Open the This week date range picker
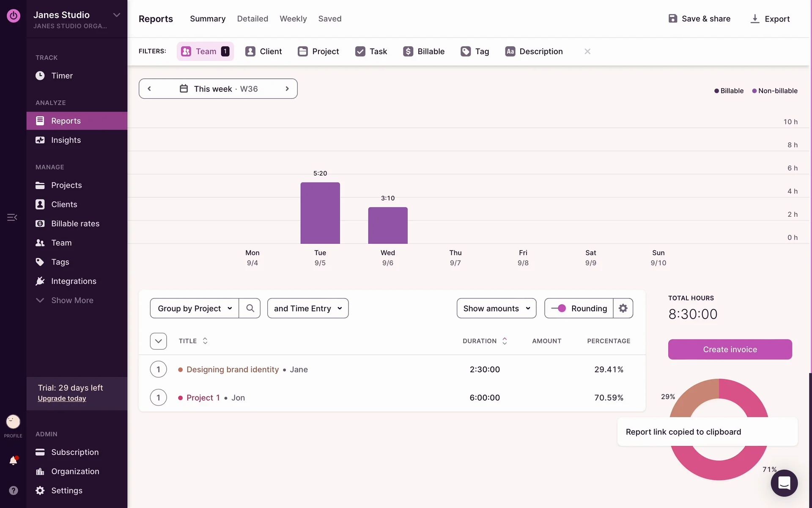 (218, 89)
